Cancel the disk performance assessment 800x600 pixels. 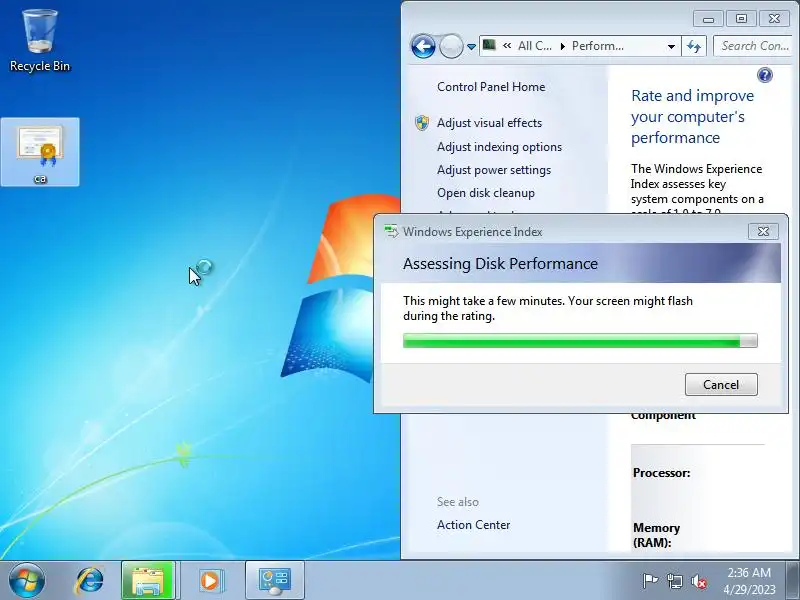click(721, 385)
